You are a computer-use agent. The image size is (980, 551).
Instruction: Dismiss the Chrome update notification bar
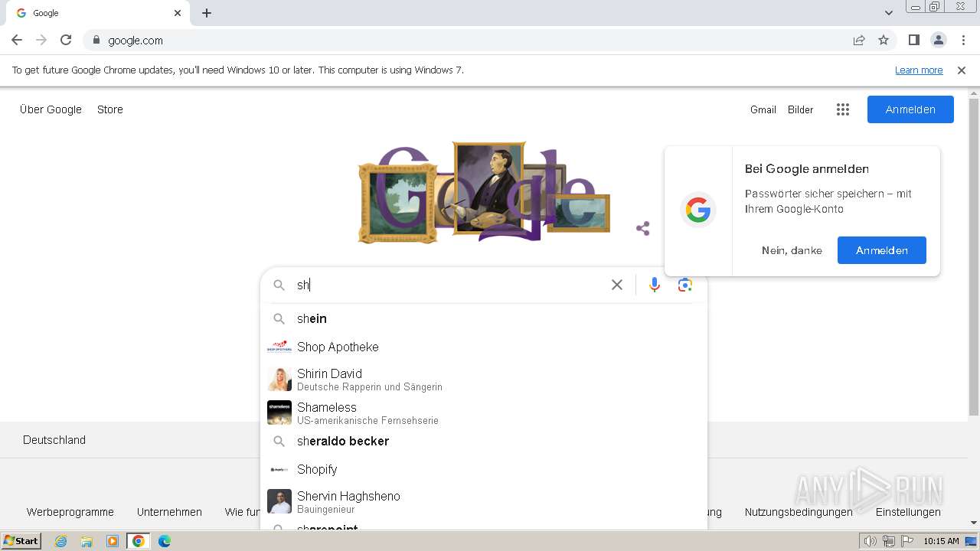(x=962, y=70)
